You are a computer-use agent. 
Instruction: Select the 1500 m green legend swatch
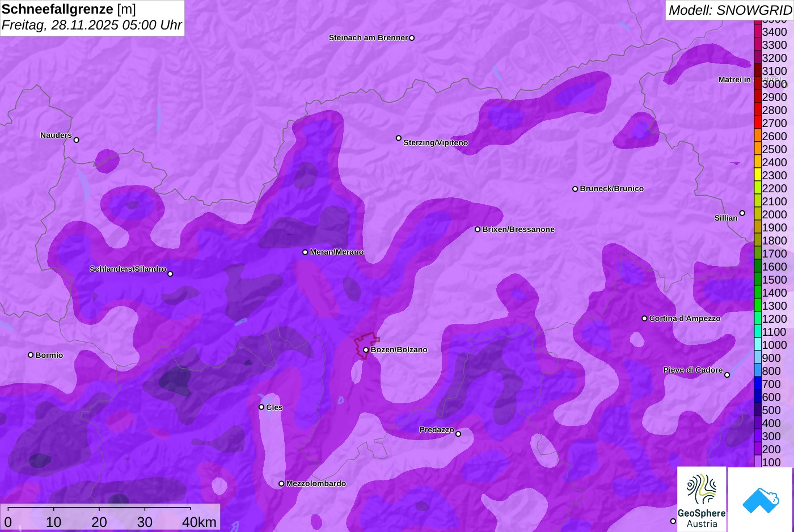(x=758, y=279)
